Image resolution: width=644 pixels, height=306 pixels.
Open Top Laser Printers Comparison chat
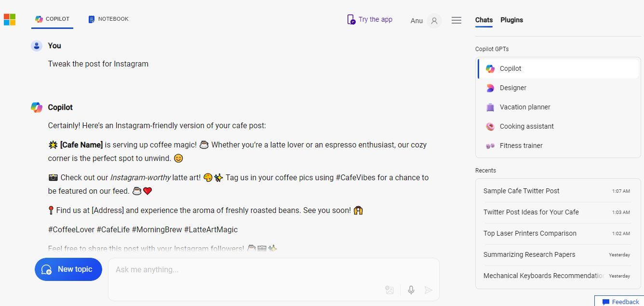pyautogui.click(x=557, y=233)
